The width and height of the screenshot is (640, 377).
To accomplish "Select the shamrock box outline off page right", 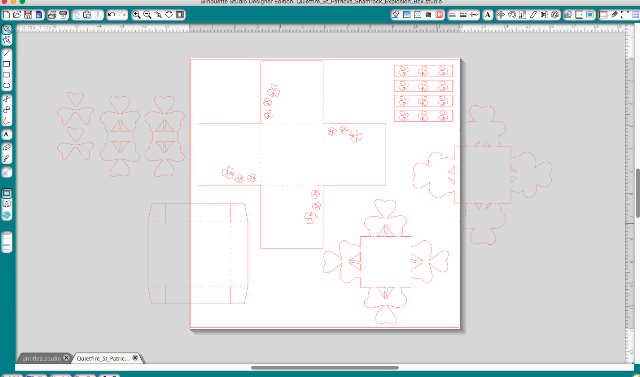I will (x=482, y=175).
